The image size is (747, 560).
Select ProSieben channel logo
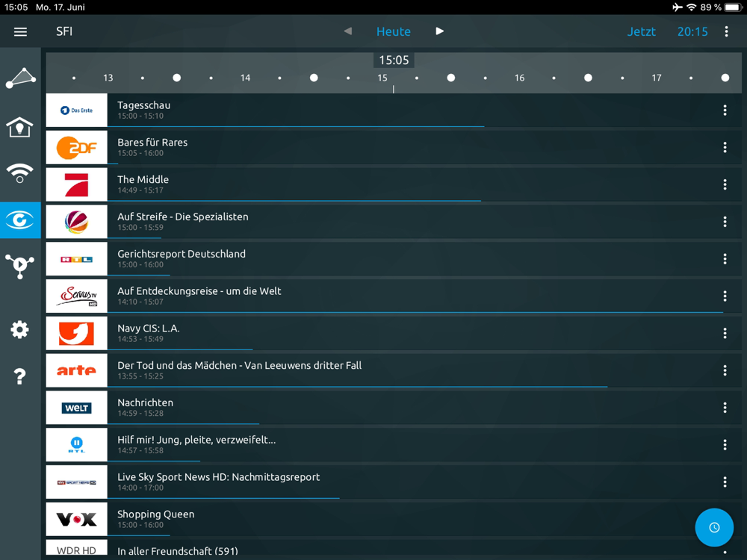click(77, 184)
